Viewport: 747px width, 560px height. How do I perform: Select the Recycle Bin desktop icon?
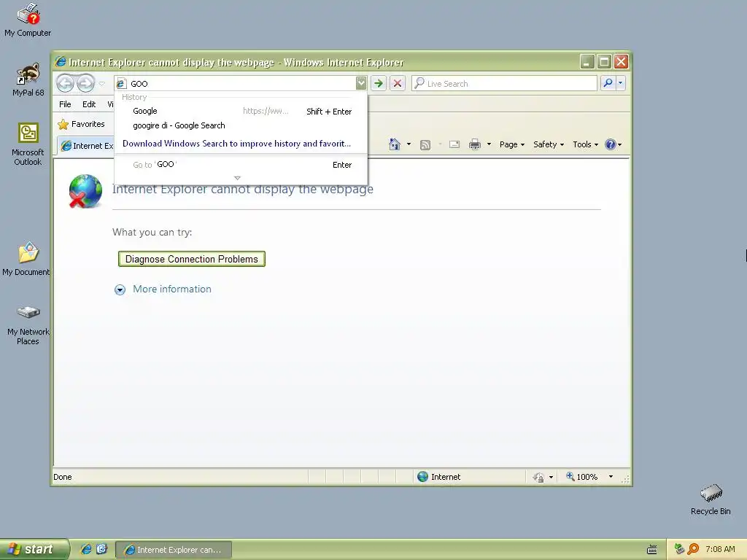point(711,499)
